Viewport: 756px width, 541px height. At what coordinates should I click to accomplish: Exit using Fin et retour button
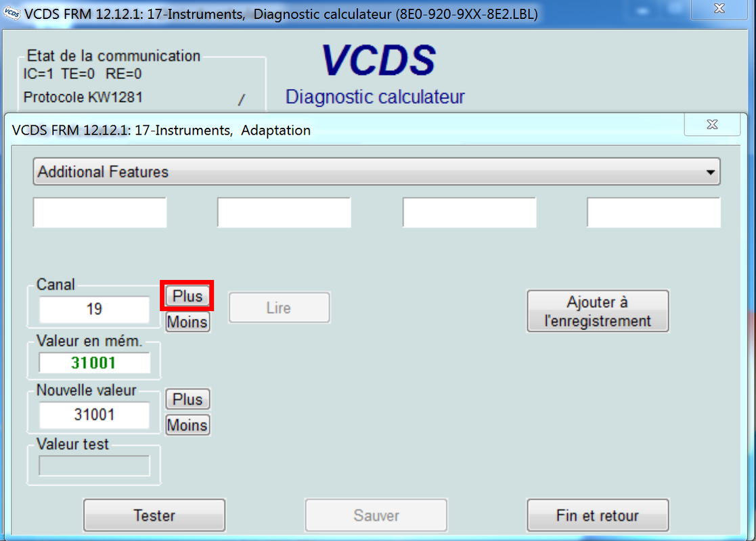[x=597, y=516]
